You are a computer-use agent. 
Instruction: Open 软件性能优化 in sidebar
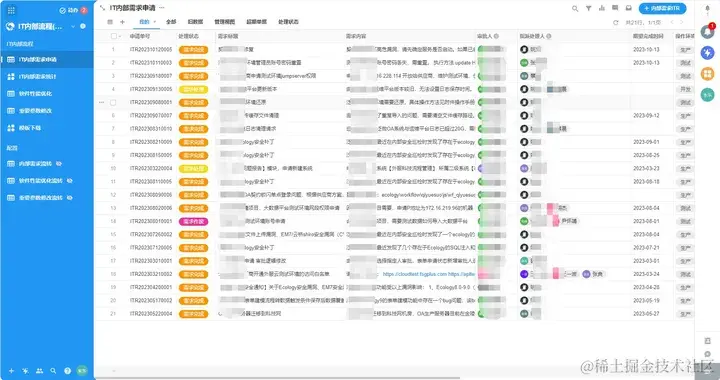click(x=47, y=94)
